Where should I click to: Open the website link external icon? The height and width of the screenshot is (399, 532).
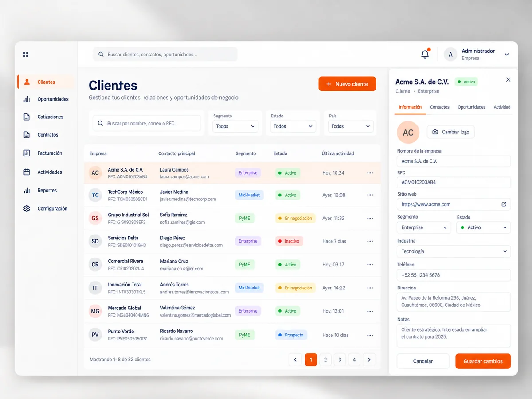(504, 204)
